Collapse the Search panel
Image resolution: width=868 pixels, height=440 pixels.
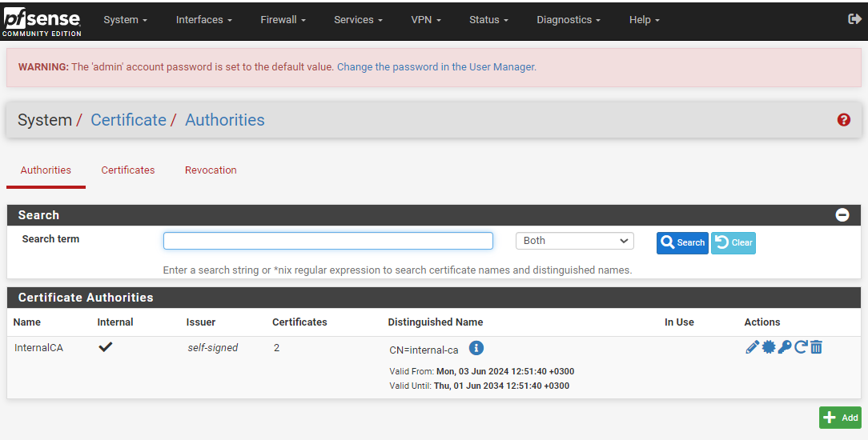(x=842, y=215)
